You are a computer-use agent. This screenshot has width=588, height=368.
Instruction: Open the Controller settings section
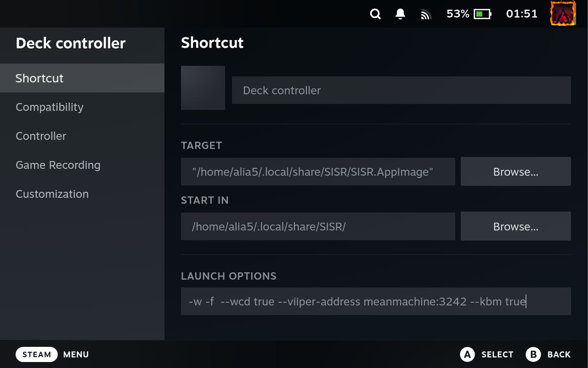pyautogui.click(x=41, y=136)
